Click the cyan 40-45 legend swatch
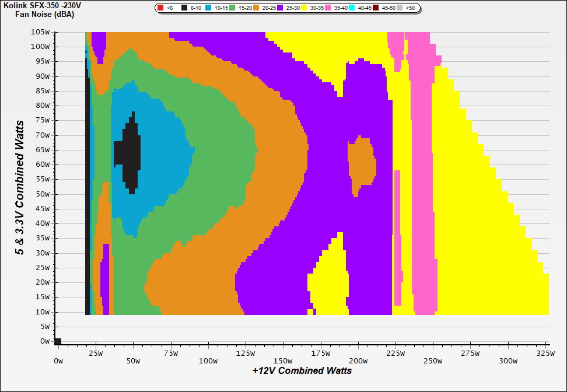The width and height of the screenshot is (567, 392). pos(352,8)
